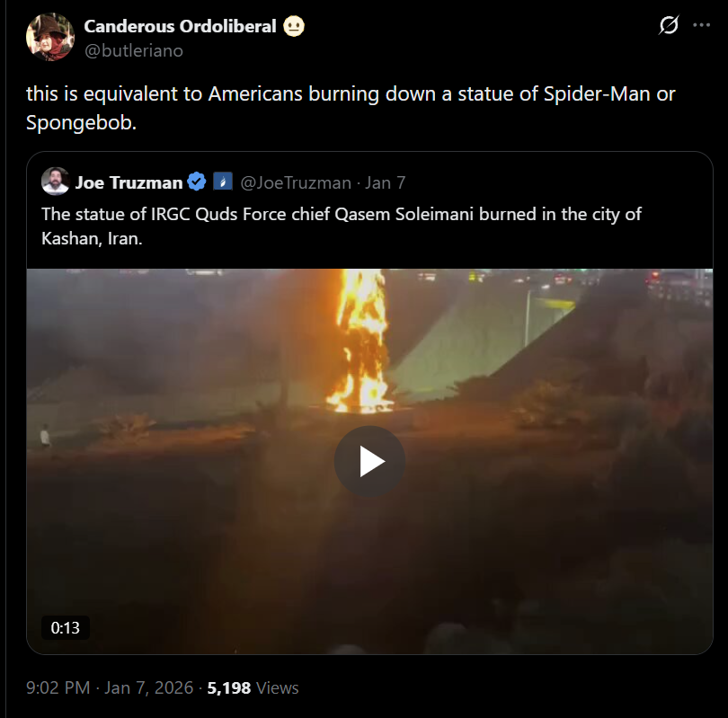
Task: Click the neutral-face emoji beside the name
Action: (293, 27)
